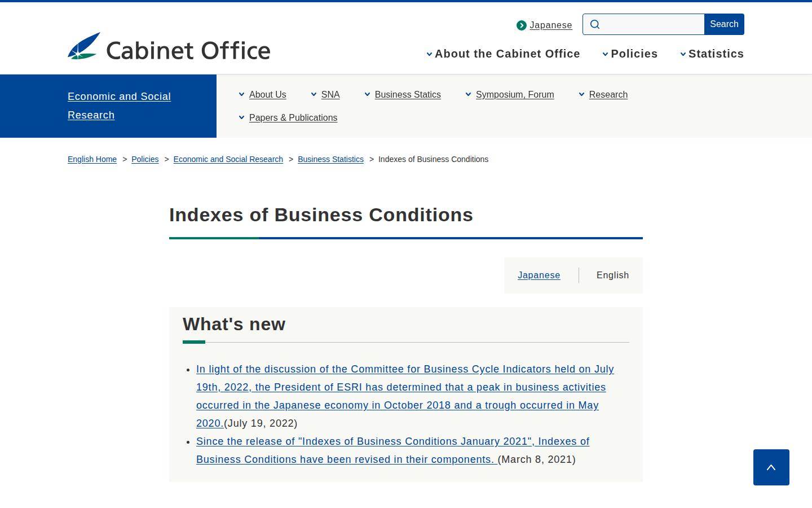Click the Search button

[x=724, y=24]
